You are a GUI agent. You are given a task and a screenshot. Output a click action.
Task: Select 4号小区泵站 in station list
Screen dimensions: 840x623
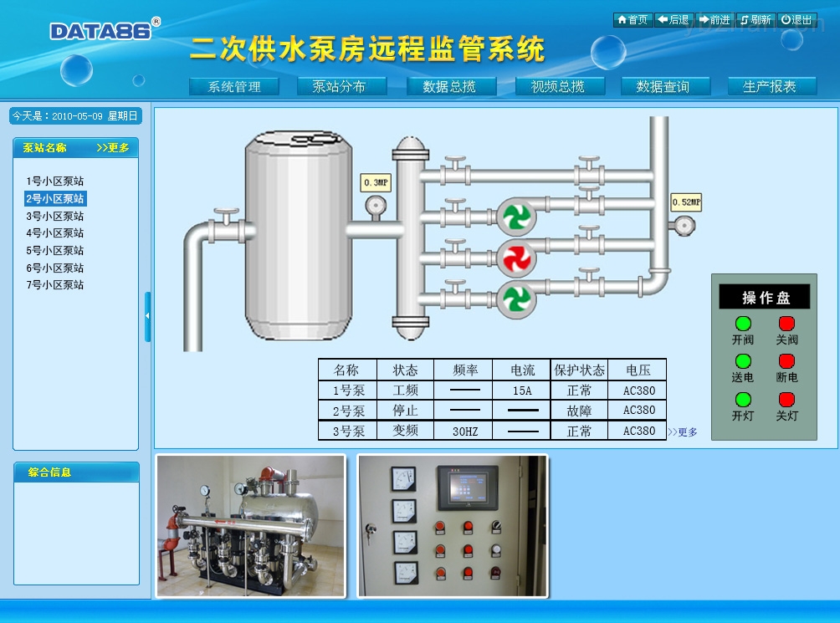[x=54, y=232]
